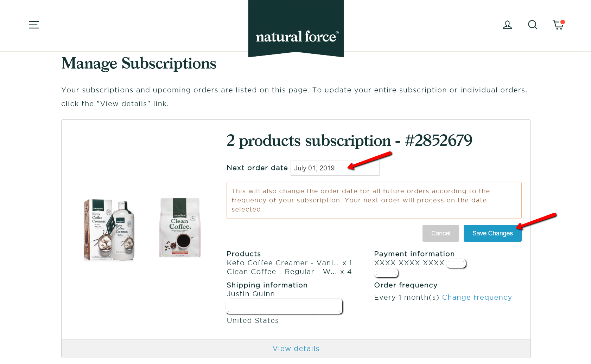591x364 pixels.
Task: Click the Keto Coffee Creamer product image
Action: (109, 230)
